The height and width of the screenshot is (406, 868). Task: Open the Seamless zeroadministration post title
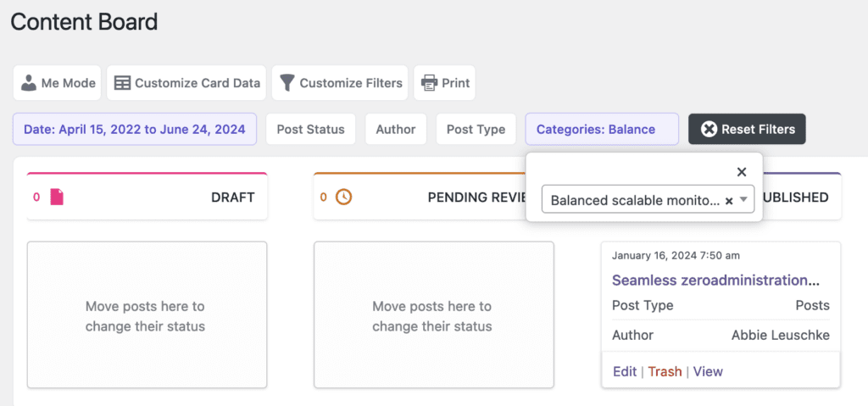(715, 281)
